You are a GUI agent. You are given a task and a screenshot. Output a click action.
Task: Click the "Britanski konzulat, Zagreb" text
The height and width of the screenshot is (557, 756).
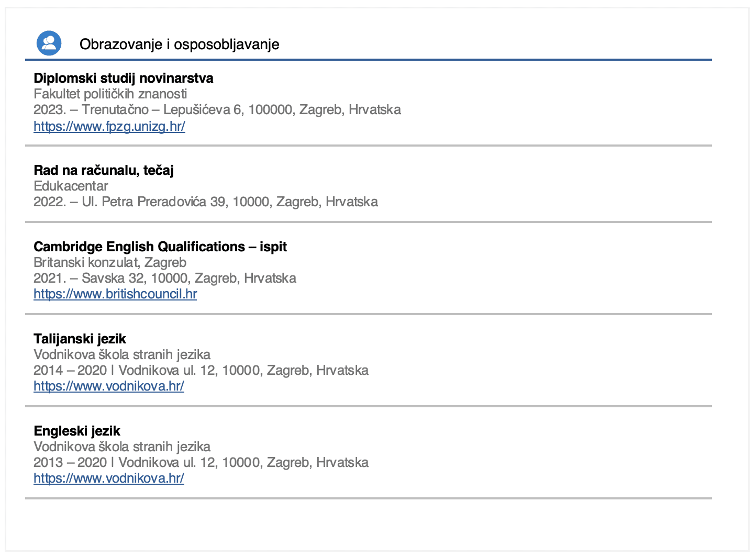(x=110, y=262)
